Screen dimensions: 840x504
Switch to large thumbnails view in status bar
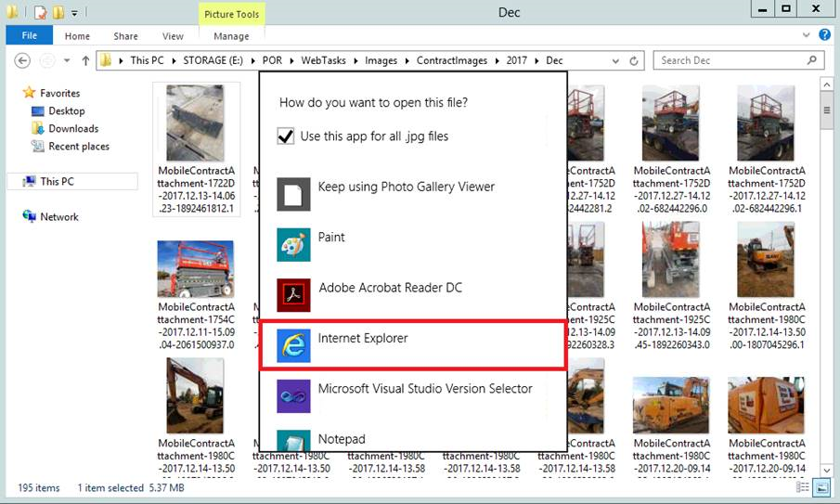823,488
